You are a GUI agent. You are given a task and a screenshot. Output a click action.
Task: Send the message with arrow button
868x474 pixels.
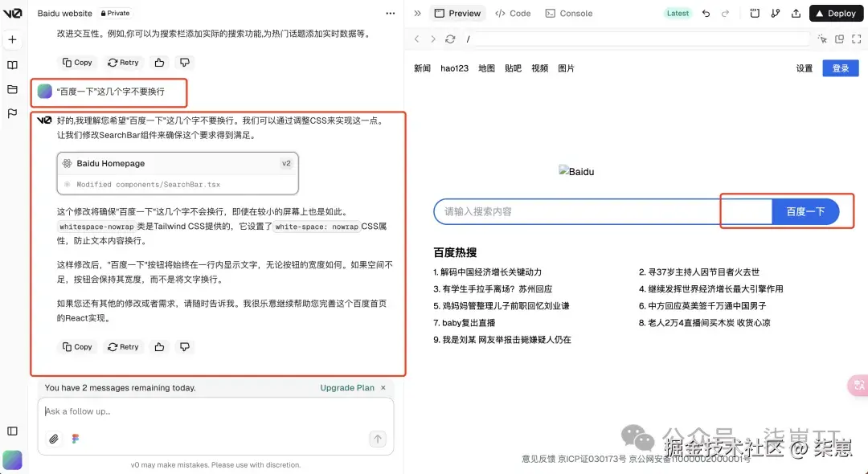tap(378, 439)
